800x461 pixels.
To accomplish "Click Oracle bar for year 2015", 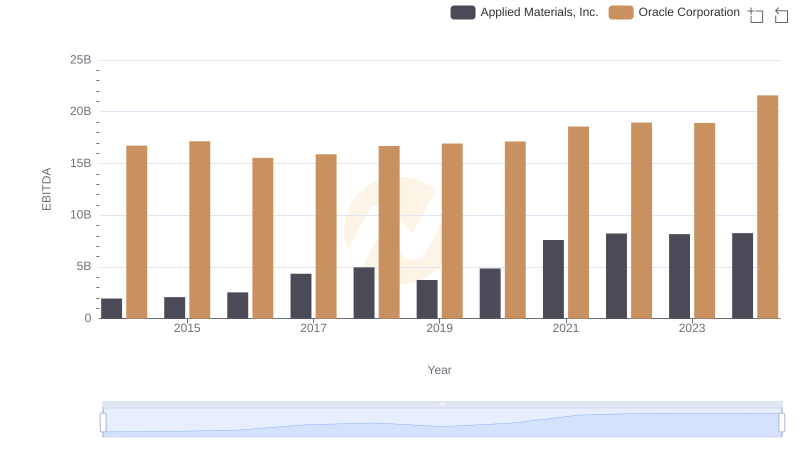I will pos(199,230).
